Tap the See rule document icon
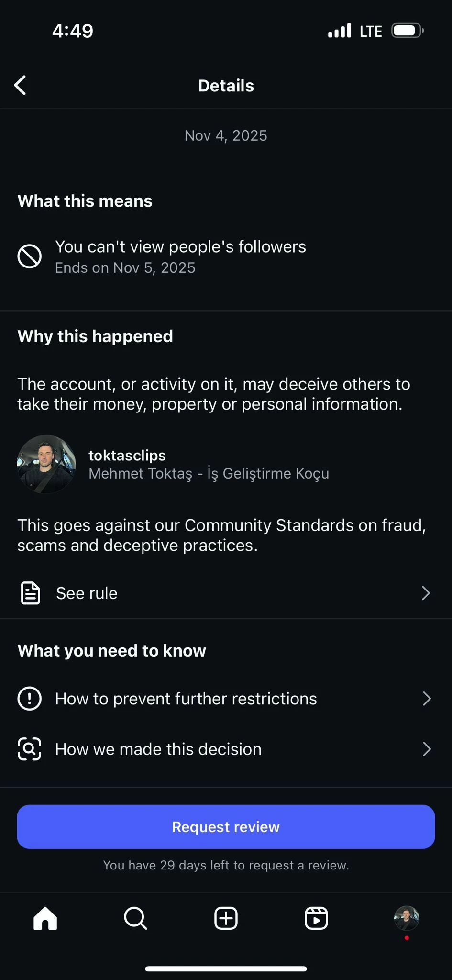Image resolution: width=452 pixels, height=980 pixels. (x=31, y=593)
